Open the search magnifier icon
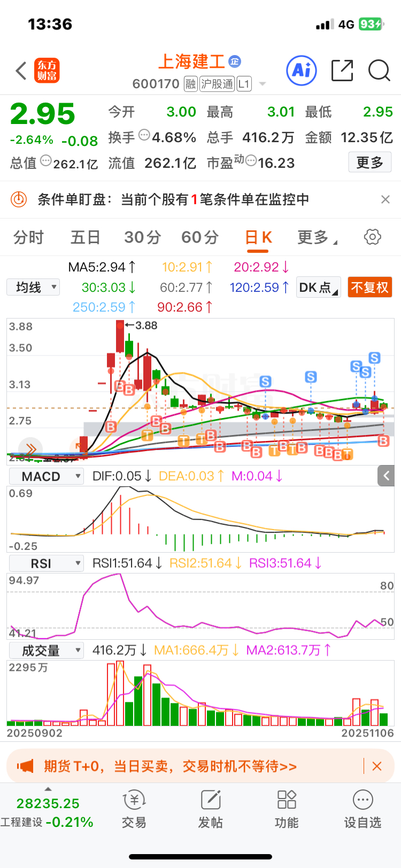This screenshot has height=868, width=401. tap(379, 71)
